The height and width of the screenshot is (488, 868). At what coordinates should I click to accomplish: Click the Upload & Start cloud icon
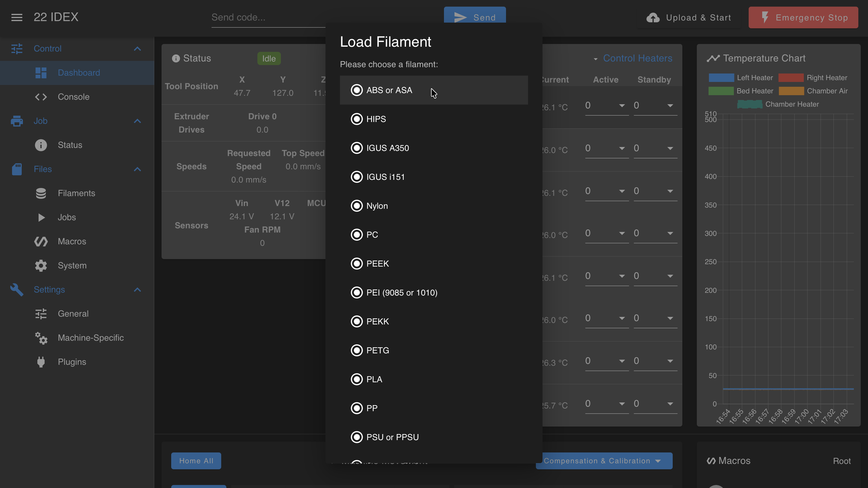653,17
